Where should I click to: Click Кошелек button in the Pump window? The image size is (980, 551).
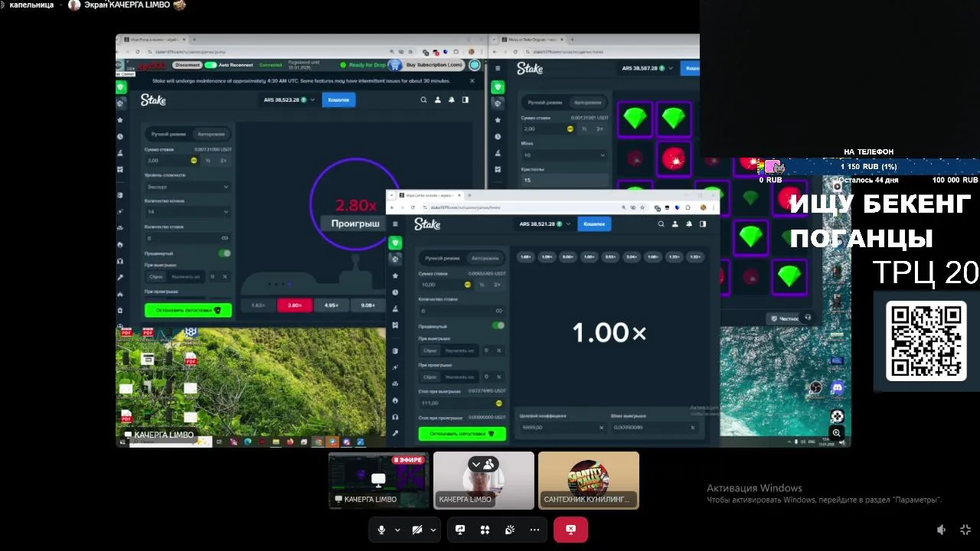[x=338, y=99]
